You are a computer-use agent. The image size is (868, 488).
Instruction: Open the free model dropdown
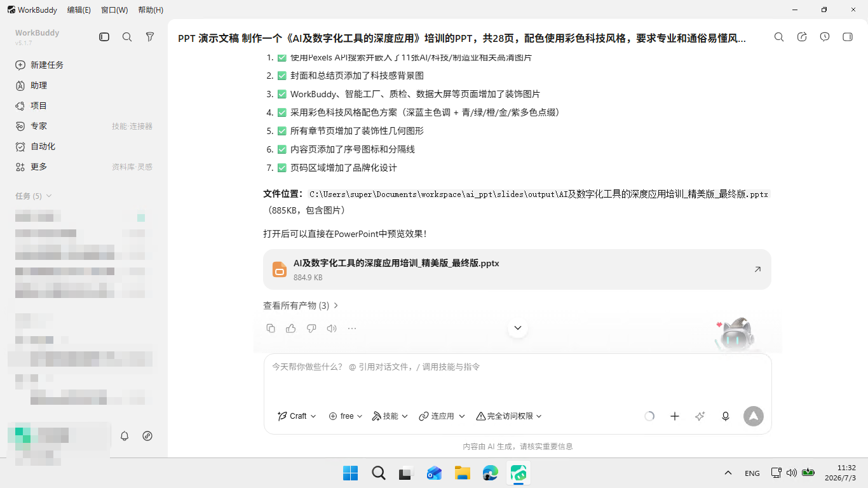coord(346,416)
